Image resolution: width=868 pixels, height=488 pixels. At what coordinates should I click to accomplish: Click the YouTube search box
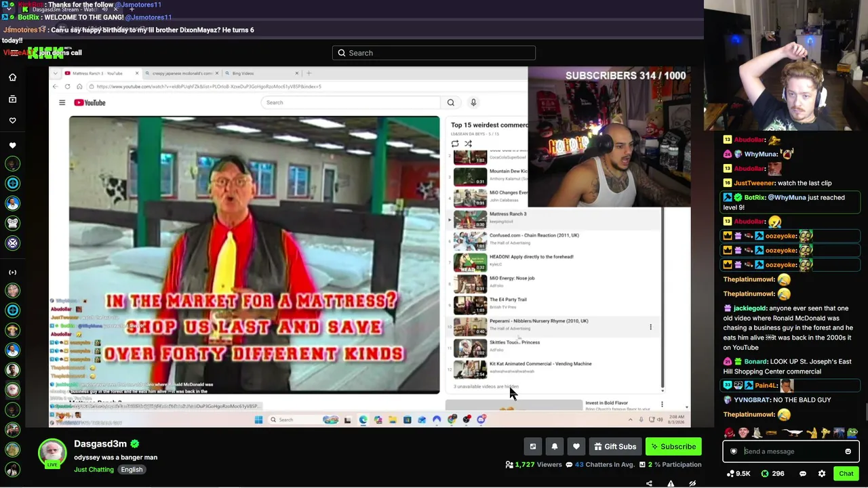point(351,102)
